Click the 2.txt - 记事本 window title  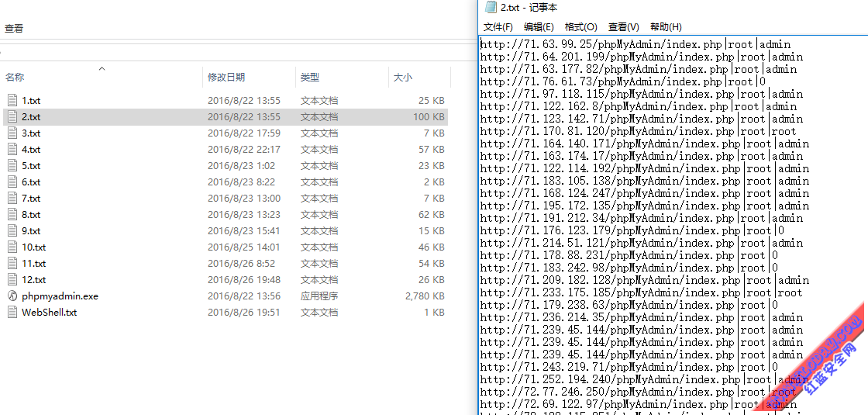[x=529, y=7]
